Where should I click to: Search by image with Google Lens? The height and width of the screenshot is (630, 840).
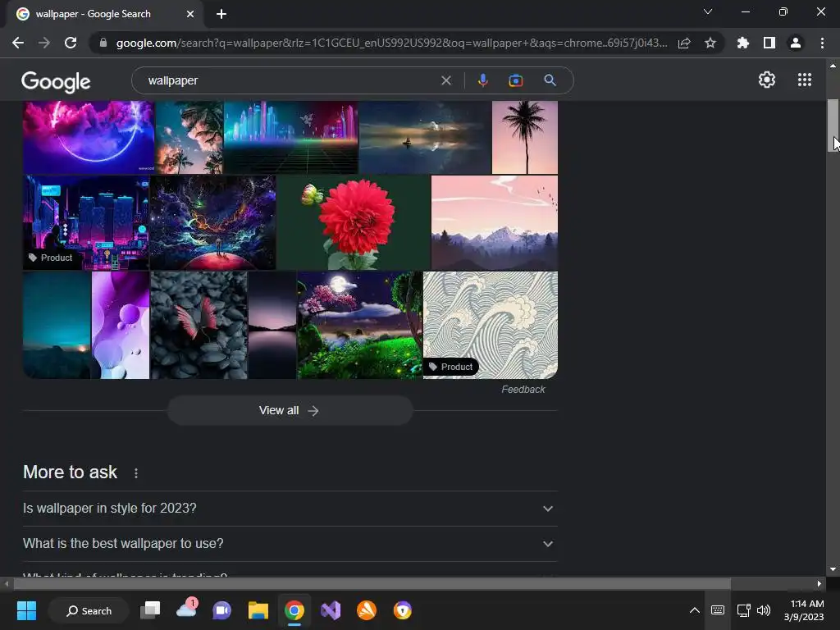tap(516, 80)
